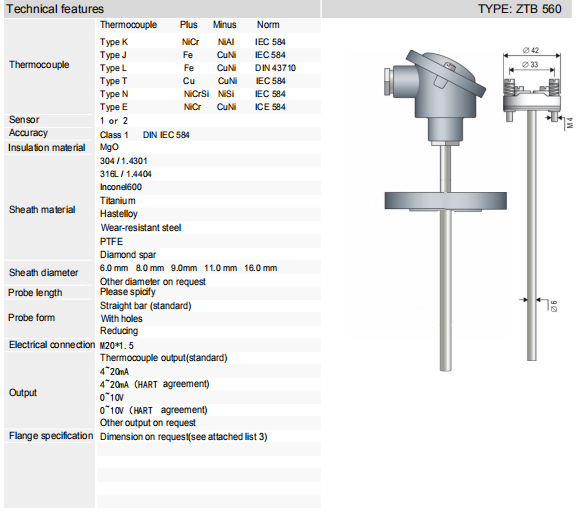Click the "Probe form" row label
Viewport: 579px width, 514px height.
coord(32,318)
